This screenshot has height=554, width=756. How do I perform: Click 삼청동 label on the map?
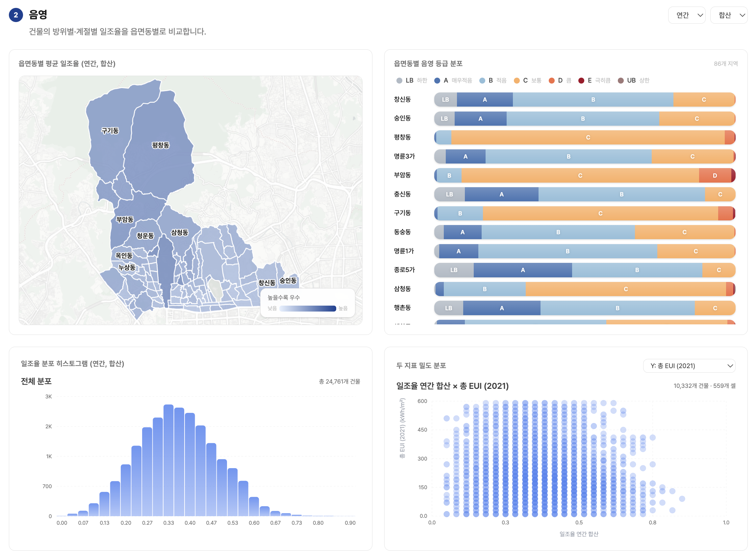179,233
